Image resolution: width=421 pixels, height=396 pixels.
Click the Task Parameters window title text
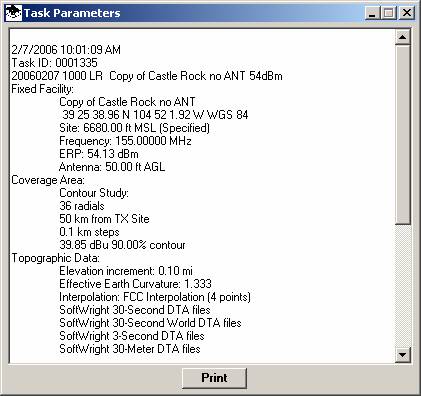click(x=72, y=13)
